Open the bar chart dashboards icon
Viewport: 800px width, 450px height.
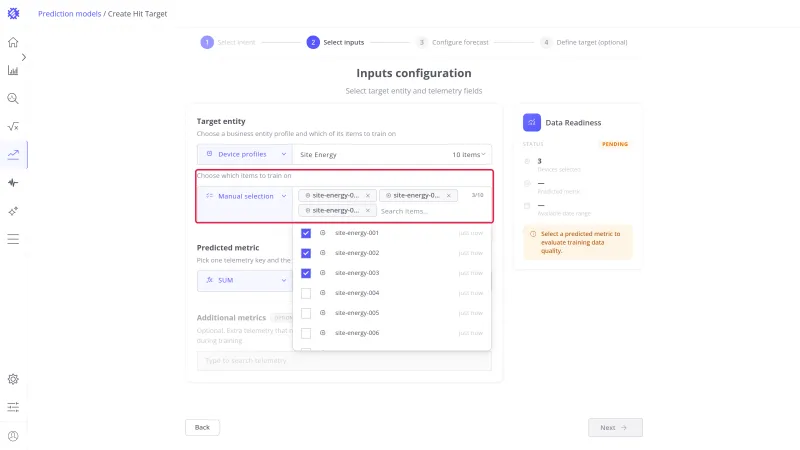(x=13, y=70)
